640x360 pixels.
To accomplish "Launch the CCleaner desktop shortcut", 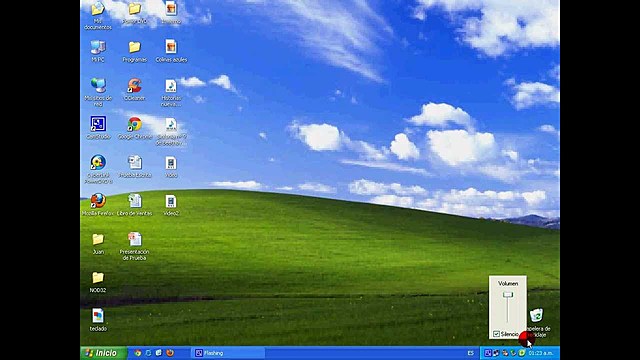I will pyautogui.click(x=134, y=85).
